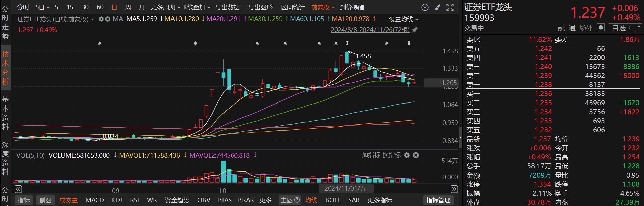
Task: Open 5日 period dropdown
Action: 43,7
